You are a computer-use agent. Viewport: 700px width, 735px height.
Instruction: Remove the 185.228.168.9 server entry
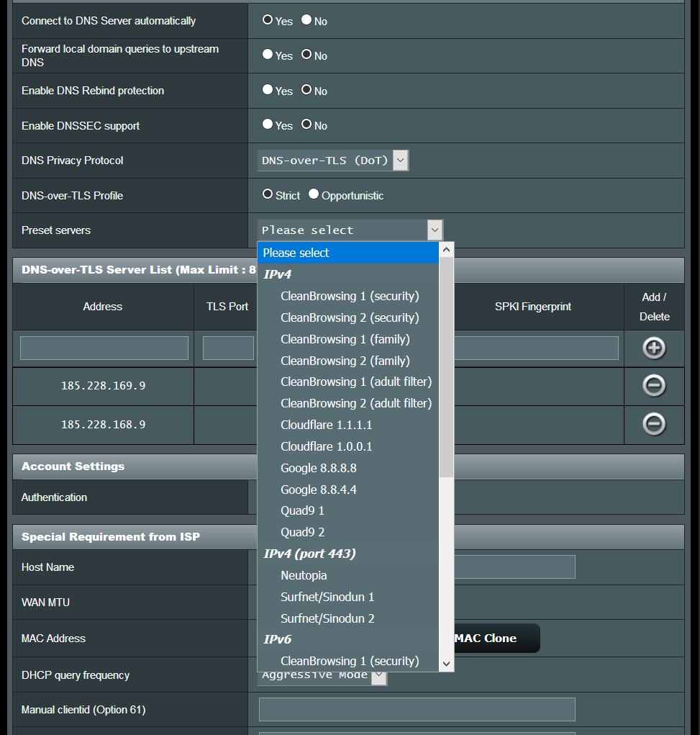(653, 425)
